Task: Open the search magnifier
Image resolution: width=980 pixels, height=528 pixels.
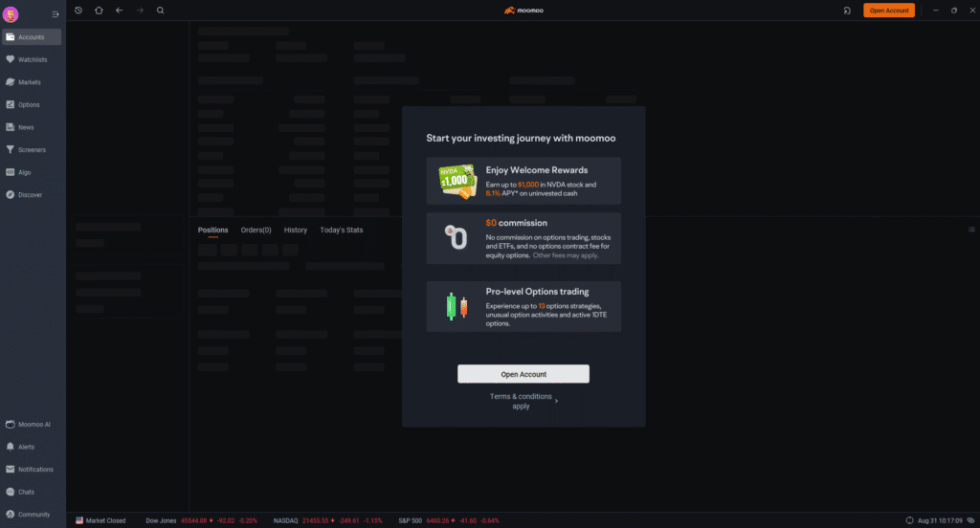Action: coord(160,10)
